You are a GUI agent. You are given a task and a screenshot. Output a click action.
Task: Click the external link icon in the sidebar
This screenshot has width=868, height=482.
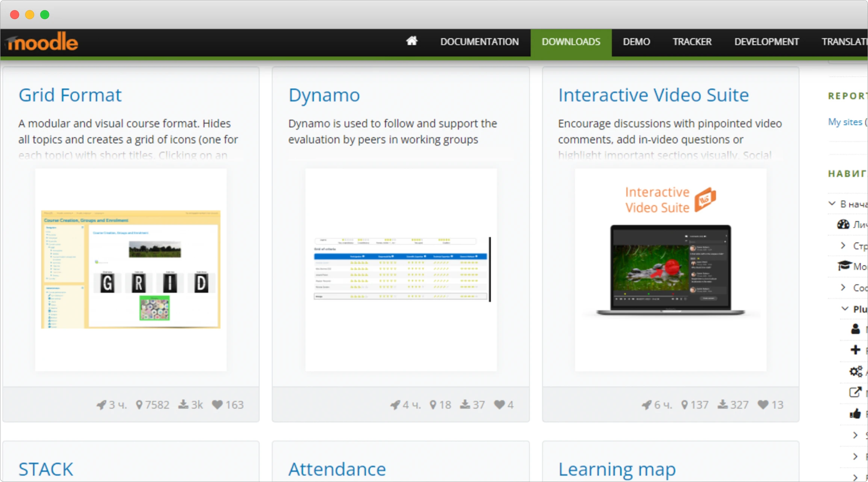tap(856, 392)
